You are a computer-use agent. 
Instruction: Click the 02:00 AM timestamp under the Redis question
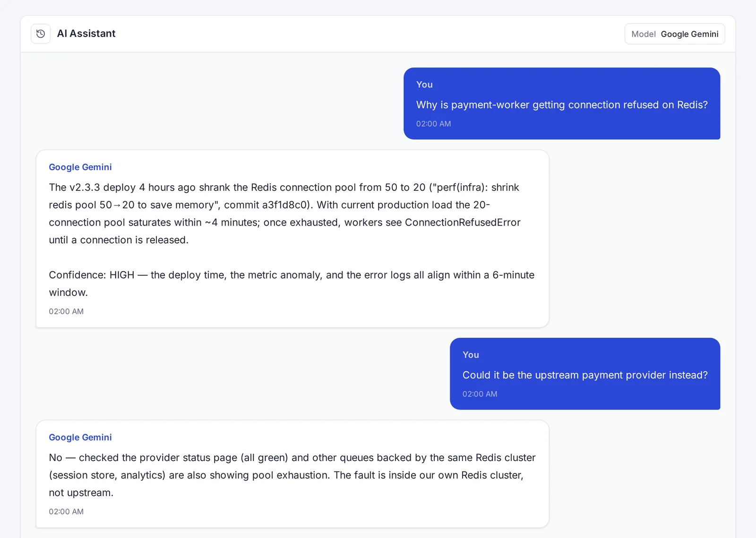(x=433, y=124)
